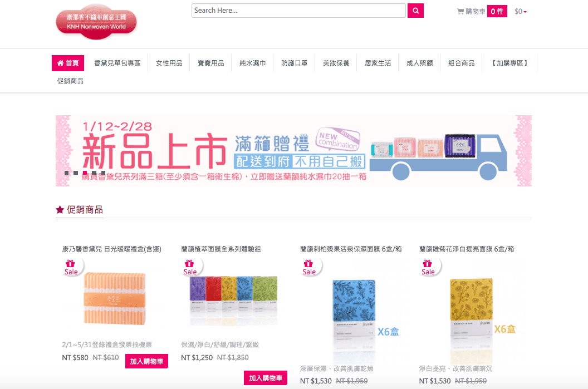588x389 pixels.
Task: Select the second carousel indicator dot on the banner
Action: (x=76, y=173)
